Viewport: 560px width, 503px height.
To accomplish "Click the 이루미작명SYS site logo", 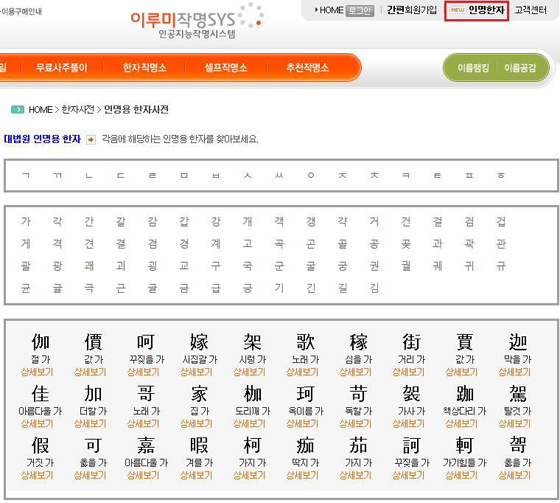I will coord(196,21).
